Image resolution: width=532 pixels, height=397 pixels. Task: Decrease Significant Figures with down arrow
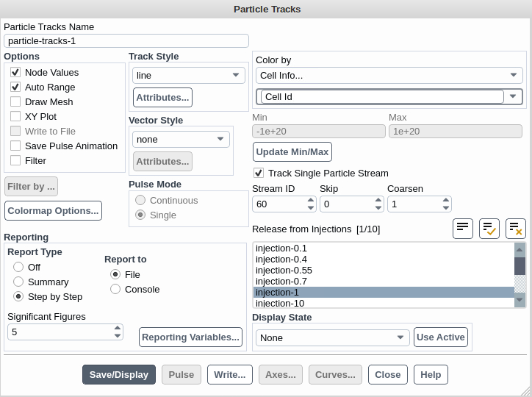[118, 336]
